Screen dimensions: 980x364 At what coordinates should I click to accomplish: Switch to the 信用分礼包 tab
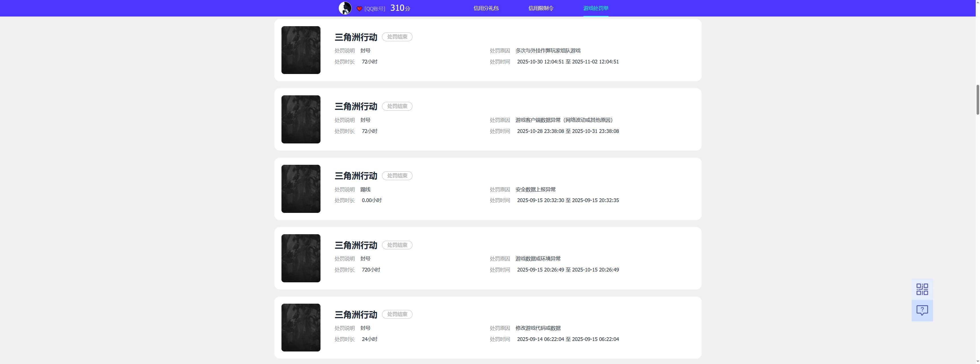[x=486, y=8]
